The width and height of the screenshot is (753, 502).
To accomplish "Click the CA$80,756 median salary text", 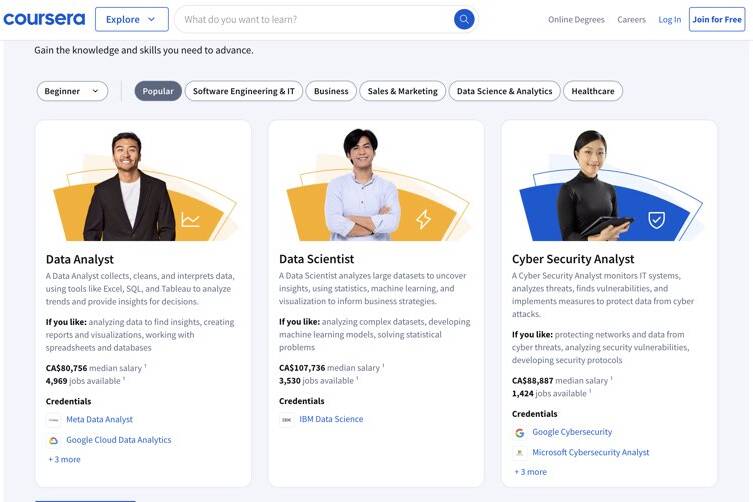I will point(95,368).
